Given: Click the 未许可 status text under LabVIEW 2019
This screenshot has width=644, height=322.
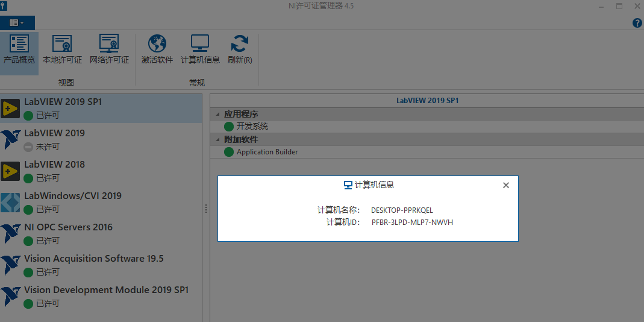Looking at the screenshot, I should click(48, 147).
